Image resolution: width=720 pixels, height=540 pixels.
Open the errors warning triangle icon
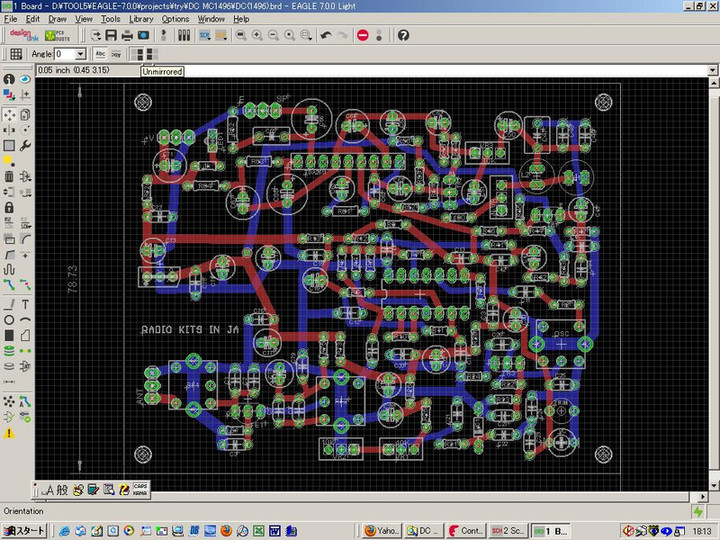tap(9, 433)
